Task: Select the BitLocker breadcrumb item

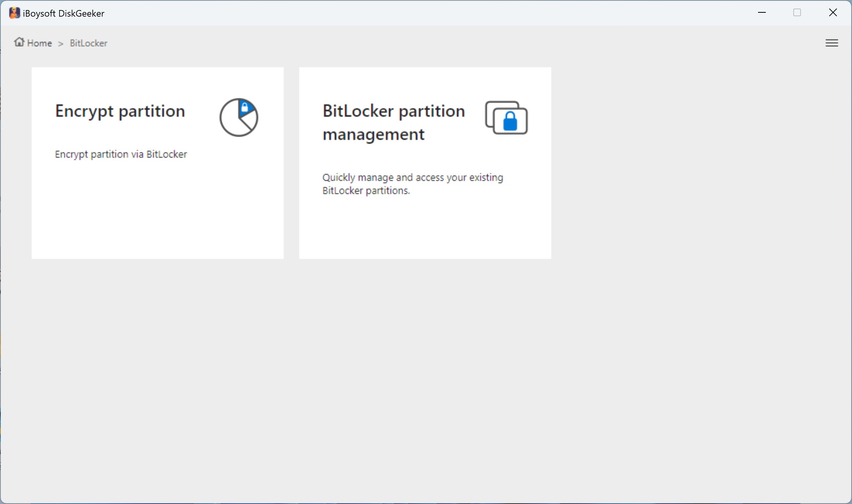Action: [89, 43]
